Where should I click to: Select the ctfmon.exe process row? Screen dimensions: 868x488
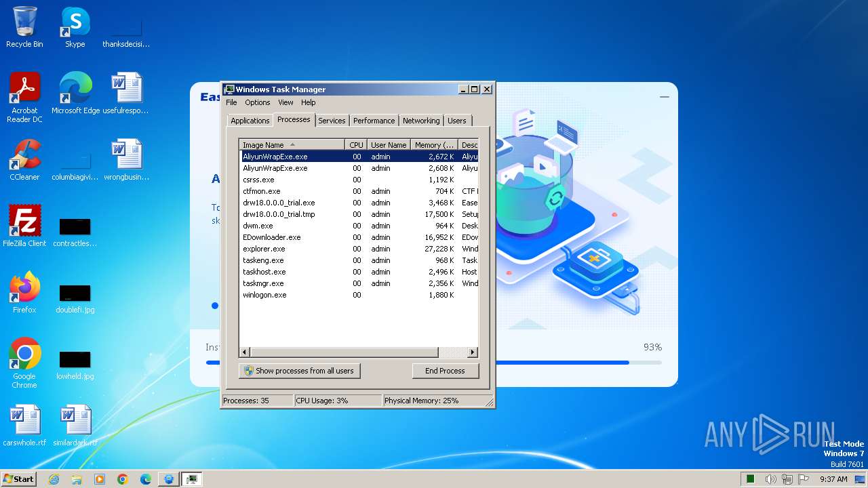pyautogui.click(x=359, y=191)
